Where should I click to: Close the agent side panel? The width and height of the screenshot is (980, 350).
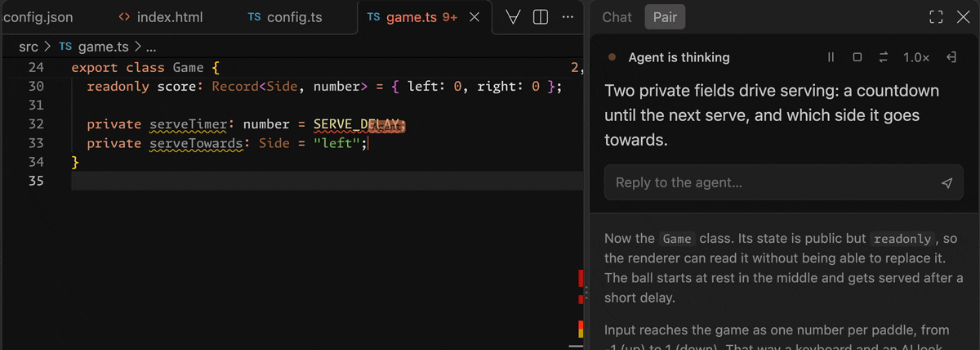(x=963, y=17)
